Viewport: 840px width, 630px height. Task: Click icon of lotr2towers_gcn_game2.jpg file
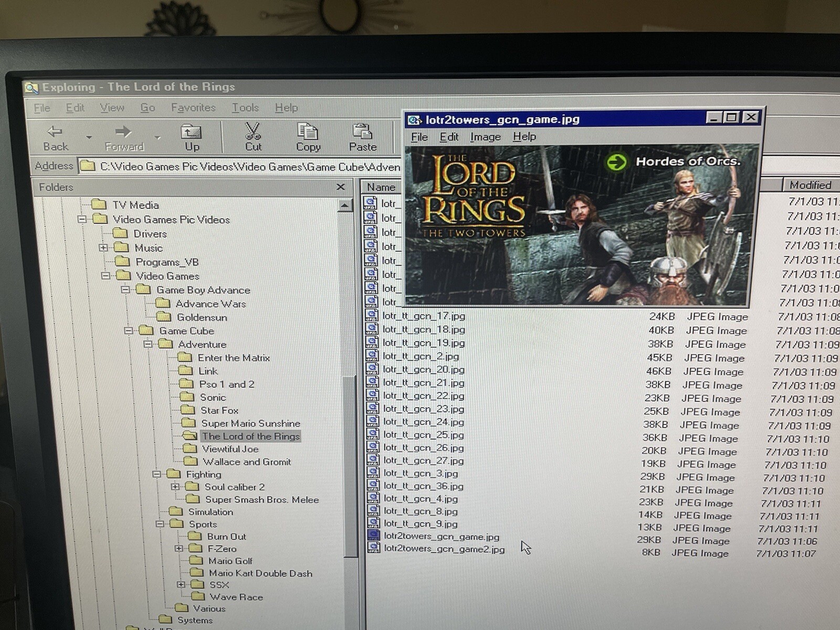[x=374, y=548]
